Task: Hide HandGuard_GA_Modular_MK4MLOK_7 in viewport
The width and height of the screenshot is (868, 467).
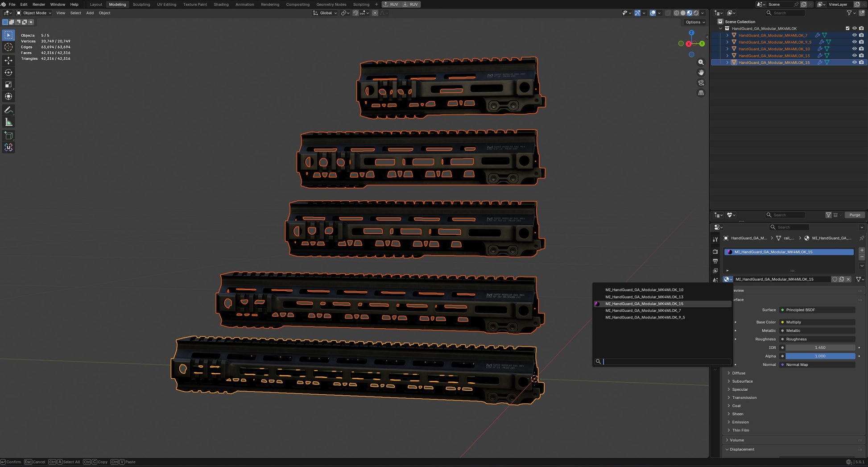Action: pos(854,35)
